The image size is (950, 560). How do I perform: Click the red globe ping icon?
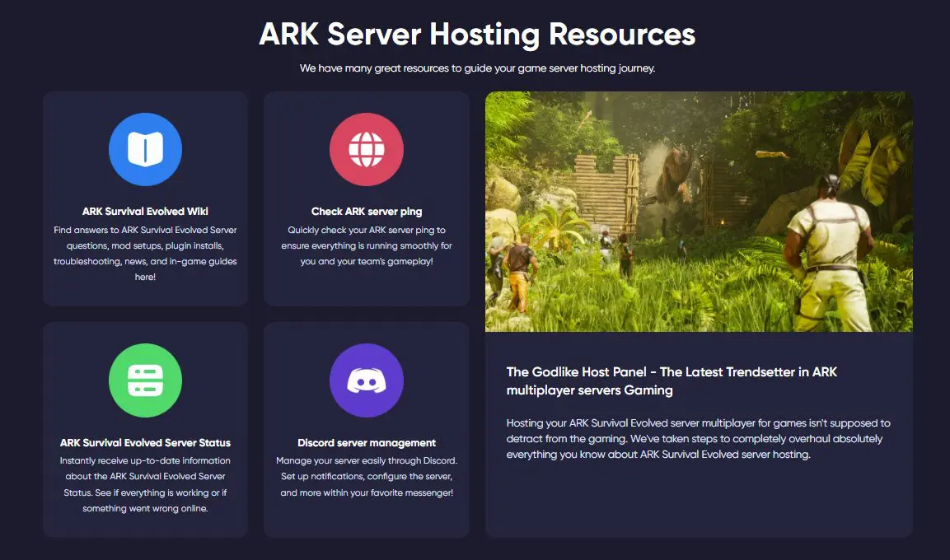[x=367, y=149]
